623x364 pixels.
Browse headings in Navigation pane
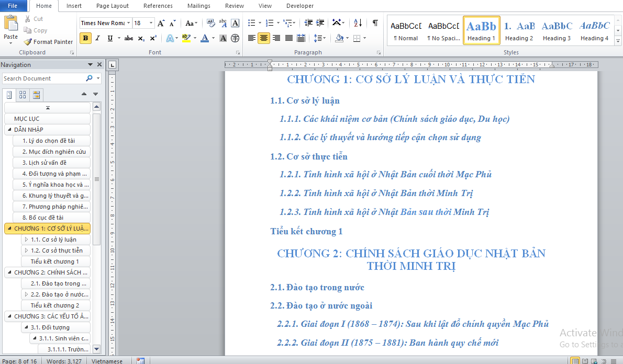(x=9, y=95)
